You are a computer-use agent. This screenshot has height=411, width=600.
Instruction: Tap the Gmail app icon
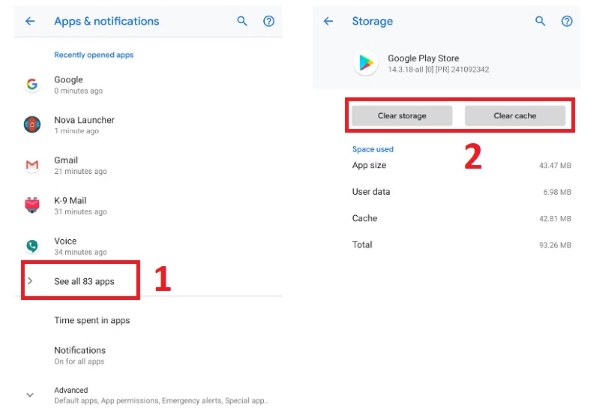[31, 165]
